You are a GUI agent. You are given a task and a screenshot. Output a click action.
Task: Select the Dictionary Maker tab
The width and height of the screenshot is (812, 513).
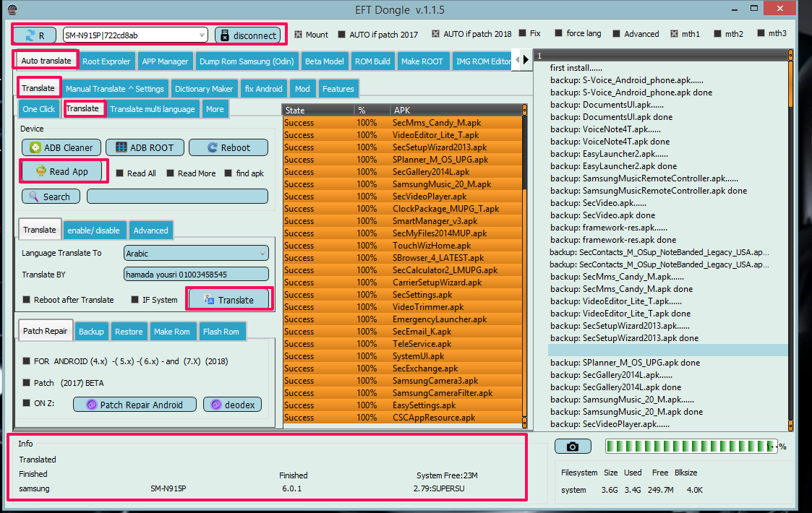click(x=204, y=89)
